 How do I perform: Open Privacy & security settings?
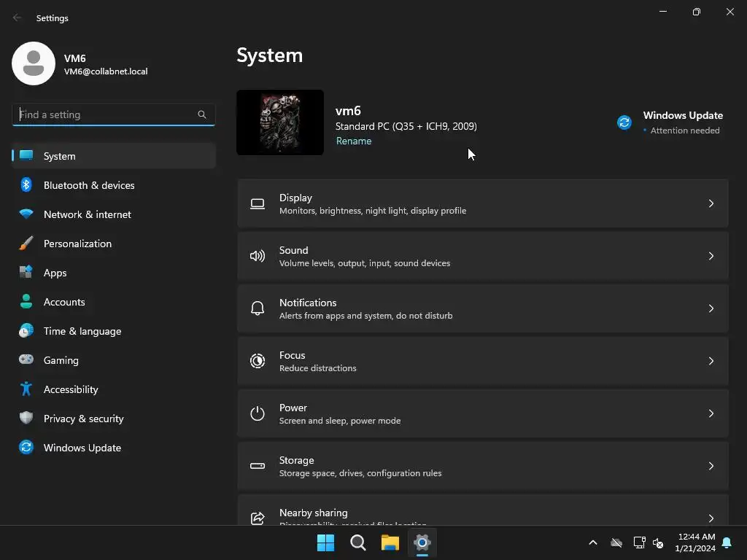tap(114, 419)
